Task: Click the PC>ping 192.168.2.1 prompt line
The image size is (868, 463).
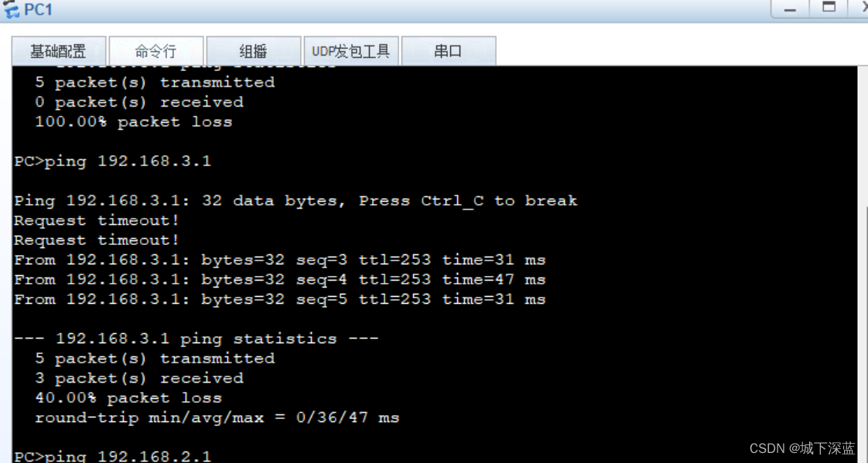Action: tap(112, 456)
